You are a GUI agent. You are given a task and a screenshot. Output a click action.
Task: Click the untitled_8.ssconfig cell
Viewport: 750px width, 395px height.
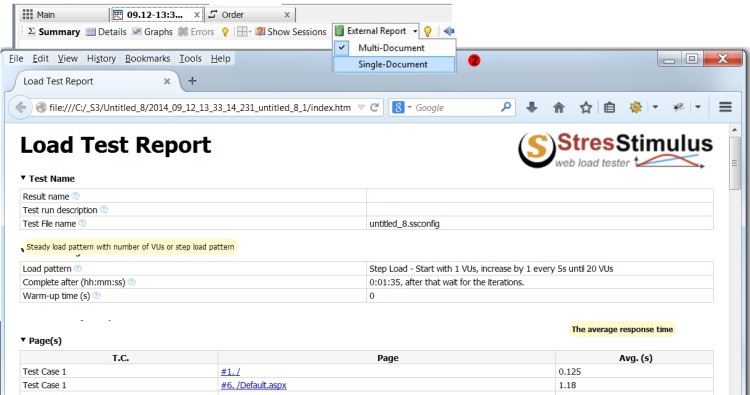[x=540, y=223]
